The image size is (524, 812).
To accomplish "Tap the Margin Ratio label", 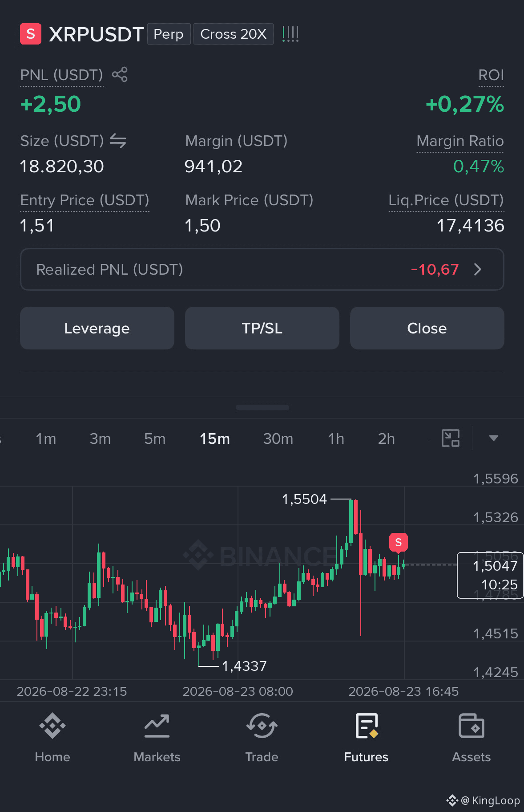I will 460,141.
